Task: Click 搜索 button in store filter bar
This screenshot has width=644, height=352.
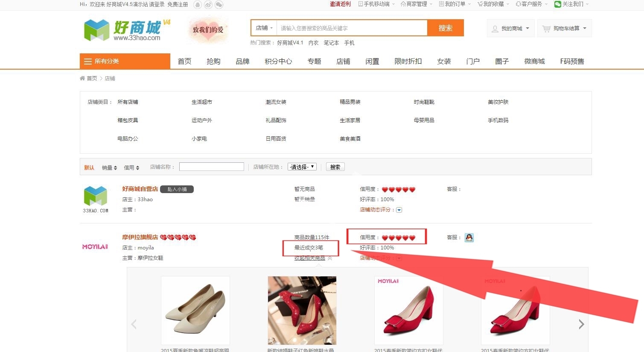Action: click(335, 167)
